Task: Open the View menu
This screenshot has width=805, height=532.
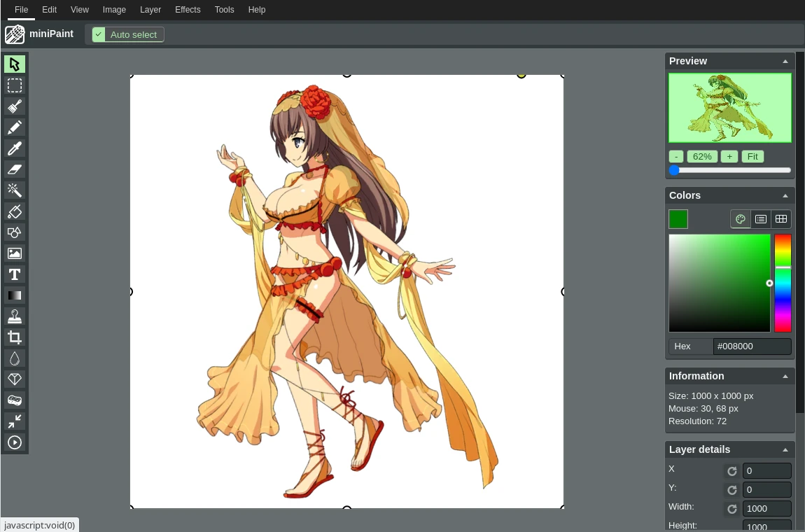Action: coord(80,10)
